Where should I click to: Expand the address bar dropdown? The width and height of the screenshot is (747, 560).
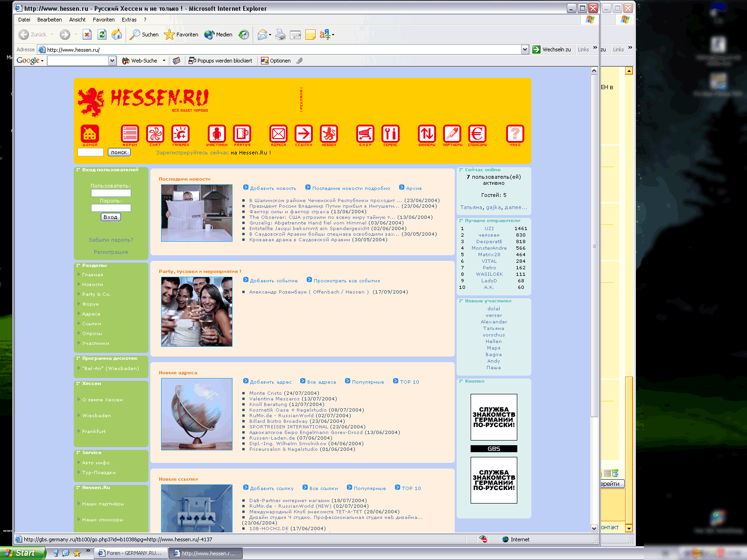pyautogui.click(x=525, y=49)
